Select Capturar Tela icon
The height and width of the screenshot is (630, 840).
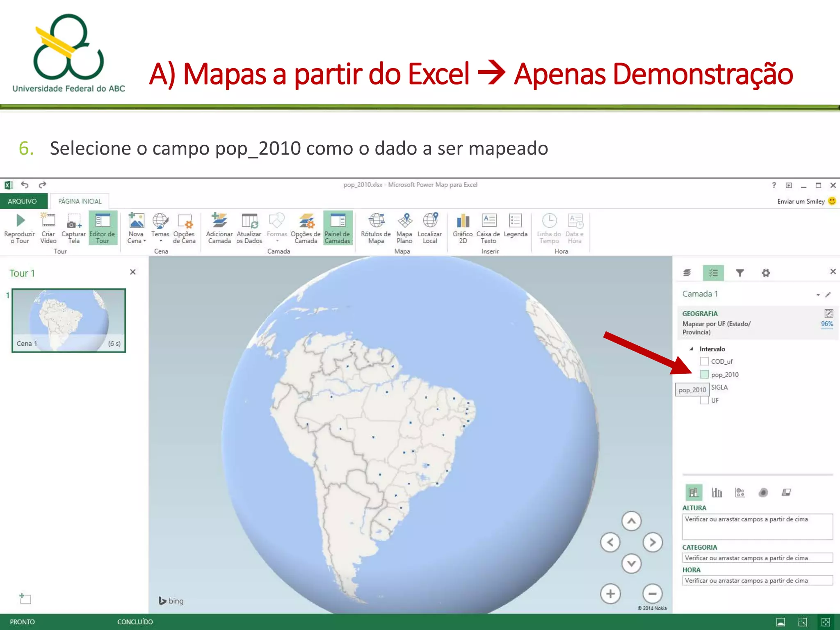[73, 221]
